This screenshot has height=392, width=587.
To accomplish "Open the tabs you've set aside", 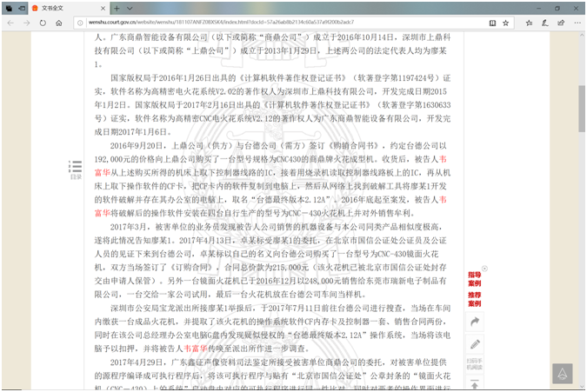I will (x=9, y=8).
